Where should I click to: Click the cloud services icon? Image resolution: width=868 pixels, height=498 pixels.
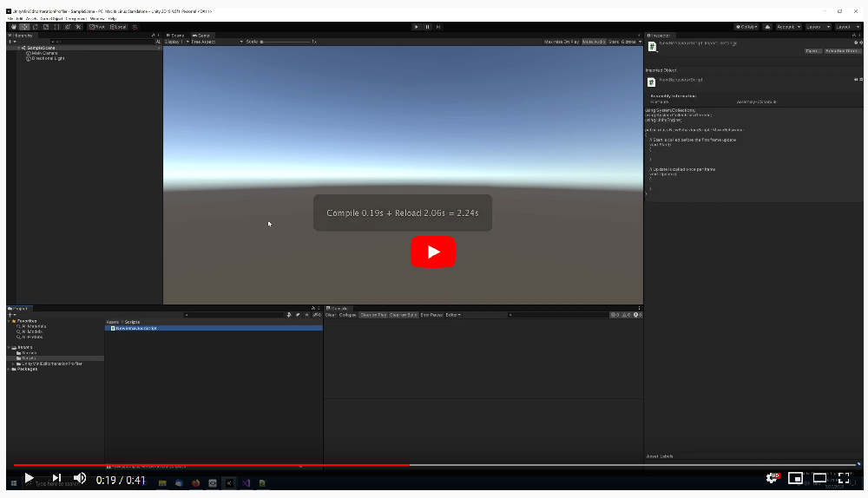[x=767, y=27]
